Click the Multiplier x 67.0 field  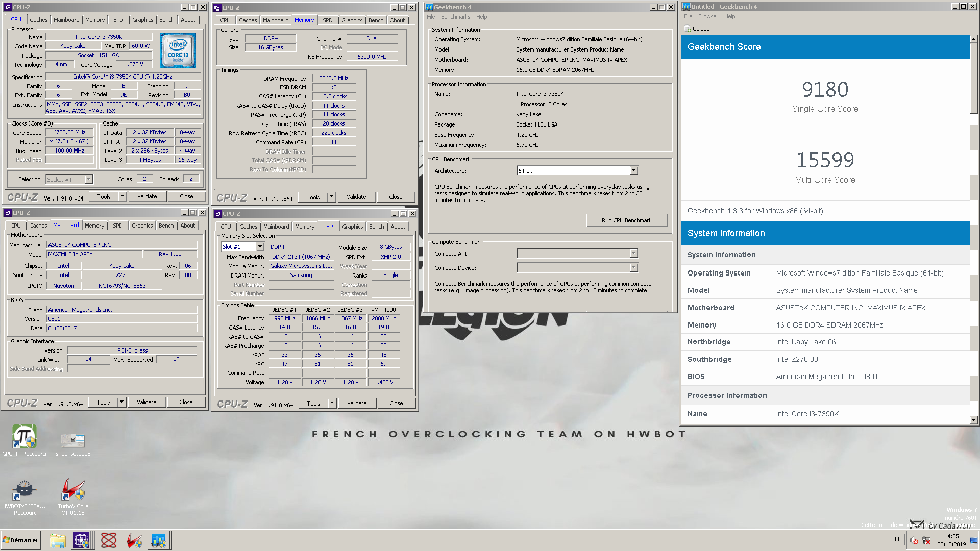(69, 142)
